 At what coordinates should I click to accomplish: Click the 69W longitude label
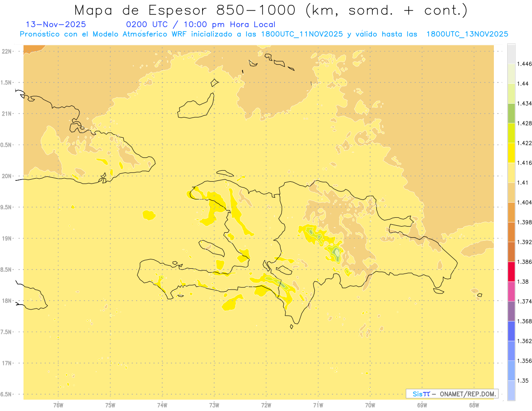coord(422,405)
